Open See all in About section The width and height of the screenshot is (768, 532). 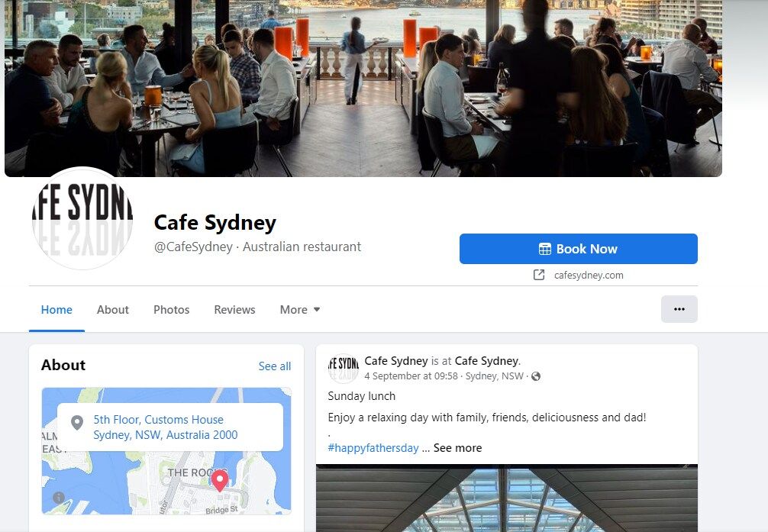coord(274,366)
